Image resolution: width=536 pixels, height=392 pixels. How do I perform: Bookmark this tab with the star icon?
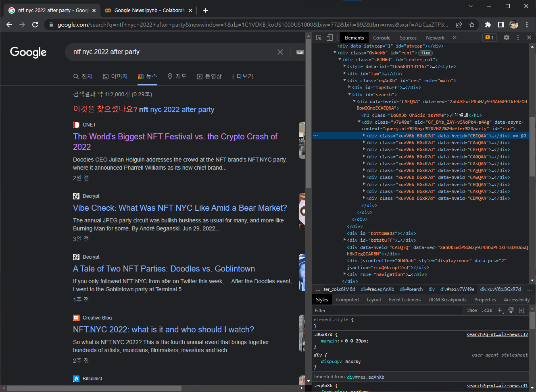click(472, 25)
